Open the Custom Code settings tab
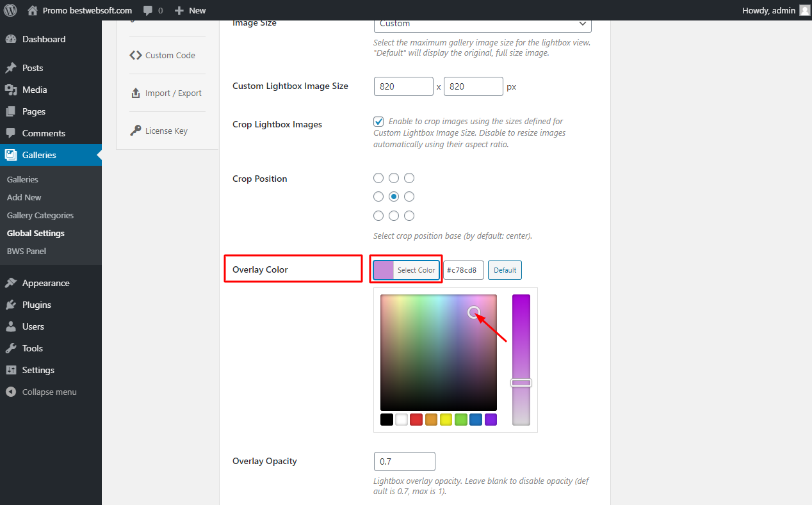812x505 pixels. click(167, 55)
